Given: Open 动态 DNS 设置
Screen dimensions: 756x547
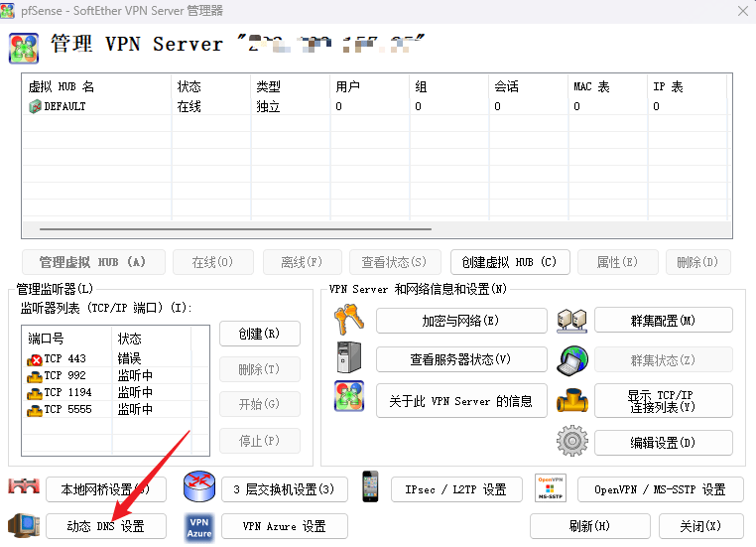Looking at the screenshot, I should click(106, 526).
